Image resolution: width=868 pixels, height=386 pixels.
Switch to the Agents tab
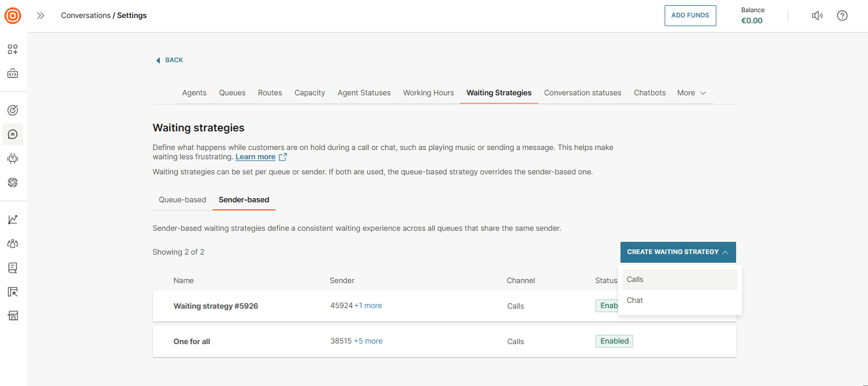194,93
